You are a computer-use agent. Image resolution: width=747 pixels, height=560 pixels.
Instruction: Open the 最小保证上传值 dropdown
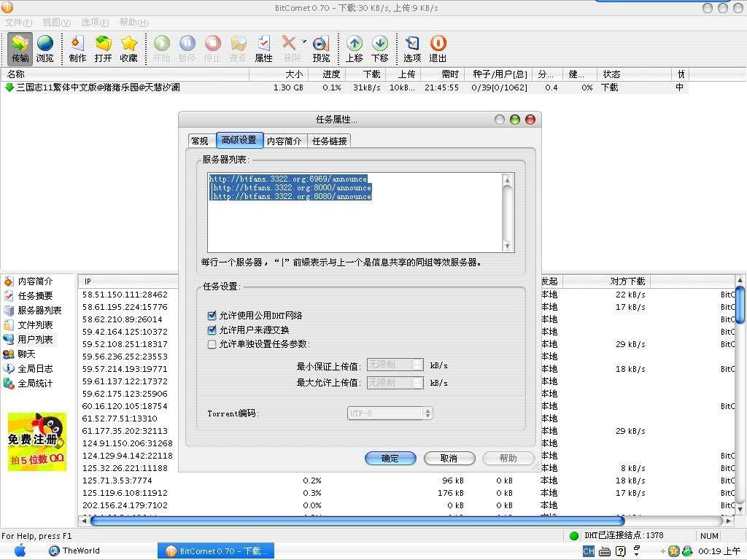[395, 365]
